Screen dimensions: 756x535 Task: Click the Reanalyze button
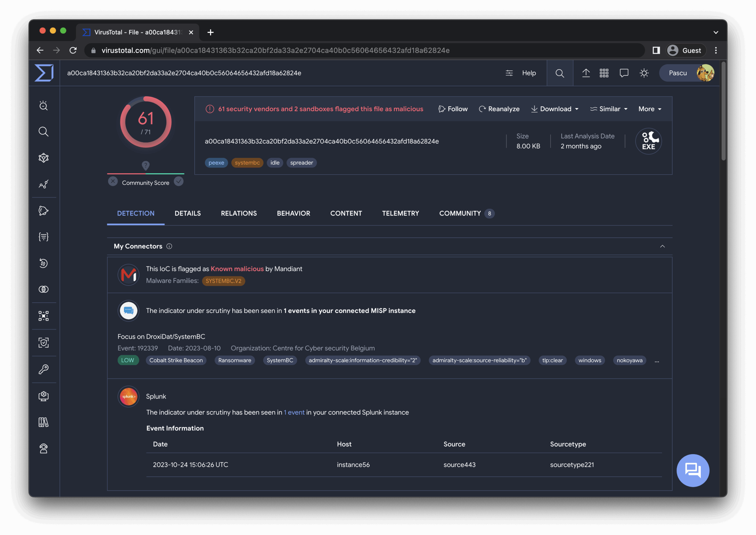(x=499, y=109)
